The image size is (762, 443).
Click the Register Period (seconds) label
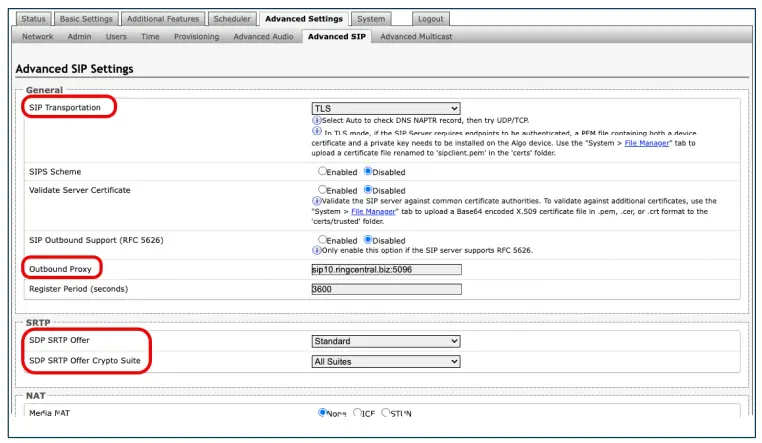click(x=79, y=289)
